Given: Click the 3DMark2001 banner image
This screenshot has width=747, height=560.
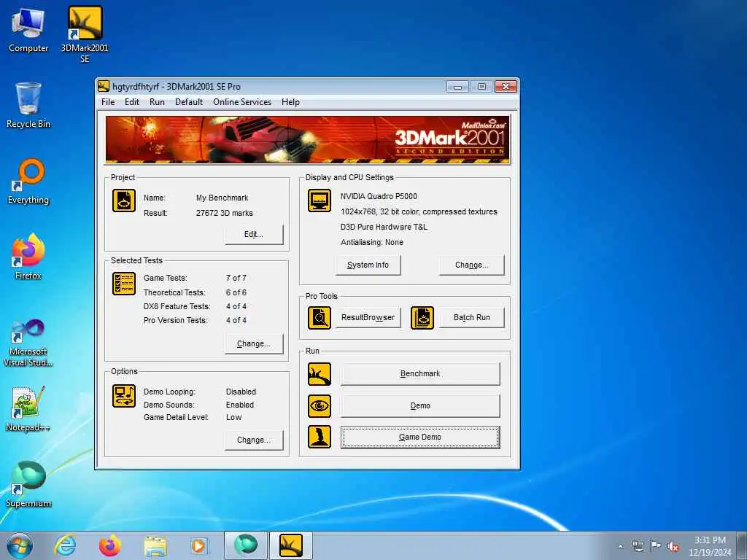Looking at the screenshot, I should click(308, 139).
